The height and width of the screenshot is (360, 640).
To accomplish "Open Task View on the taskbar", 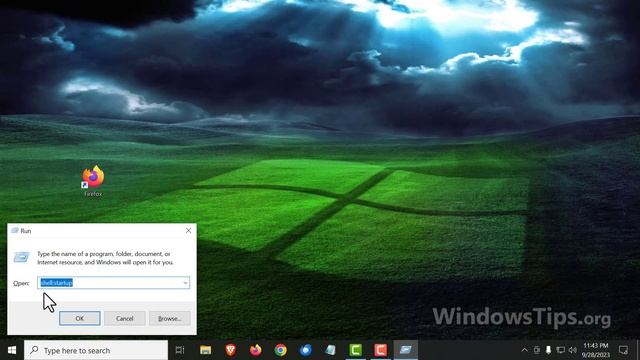I will (x=180, y=350).
